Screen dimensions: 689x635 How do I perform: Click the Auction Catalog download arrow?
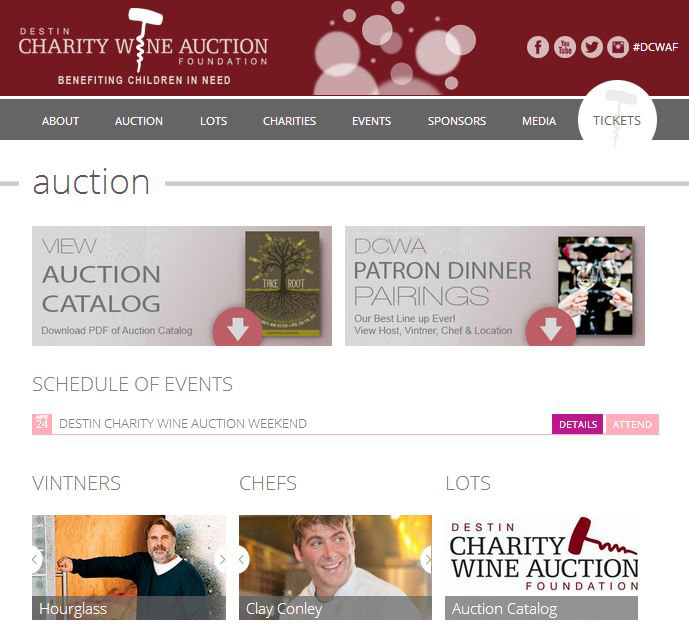point(238,327)
